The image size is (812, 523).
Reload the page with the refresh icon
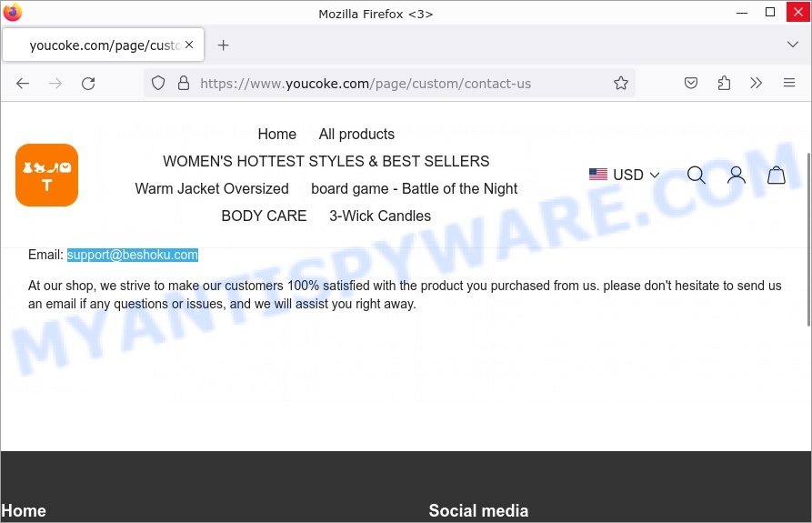(x=88, y=84)
